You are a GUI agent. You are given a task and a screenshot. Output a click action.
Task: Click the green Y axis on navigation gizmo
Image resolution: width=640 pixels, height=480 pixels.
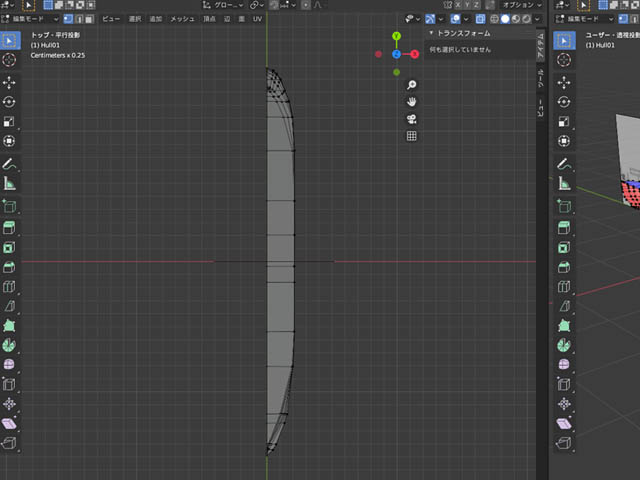click(x=396, y=36)
